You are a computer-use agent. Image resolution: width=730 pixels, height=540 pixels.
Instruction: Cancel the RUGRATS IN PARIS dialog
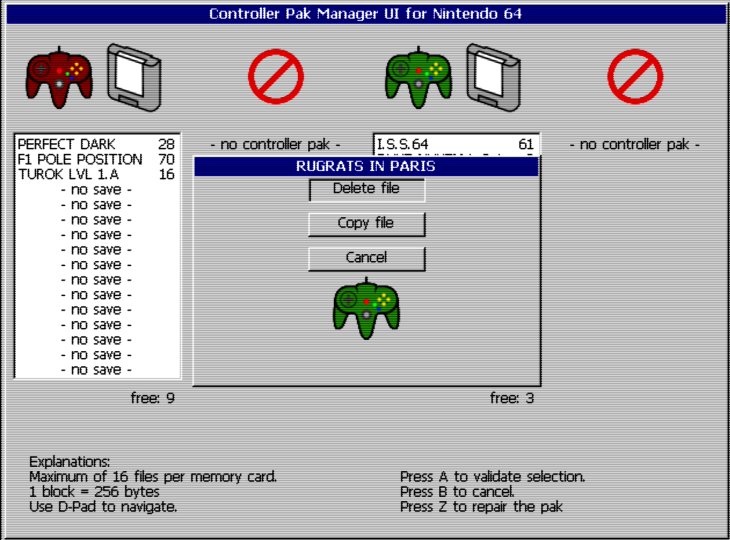point(366,258)
